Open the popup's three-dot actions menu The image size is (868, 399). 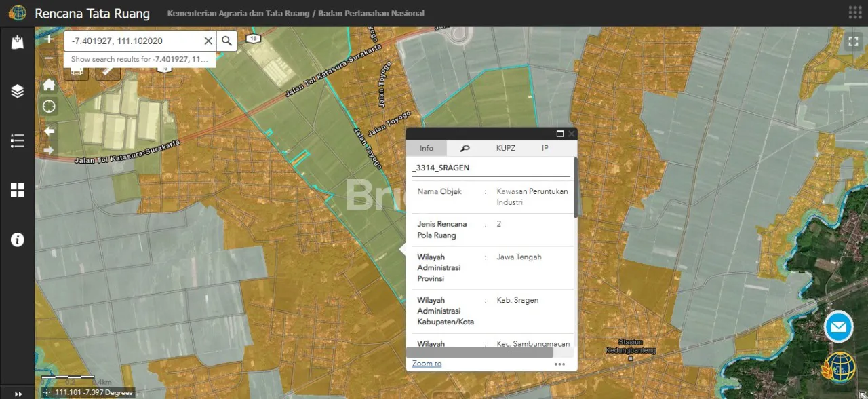coord(559,364)
